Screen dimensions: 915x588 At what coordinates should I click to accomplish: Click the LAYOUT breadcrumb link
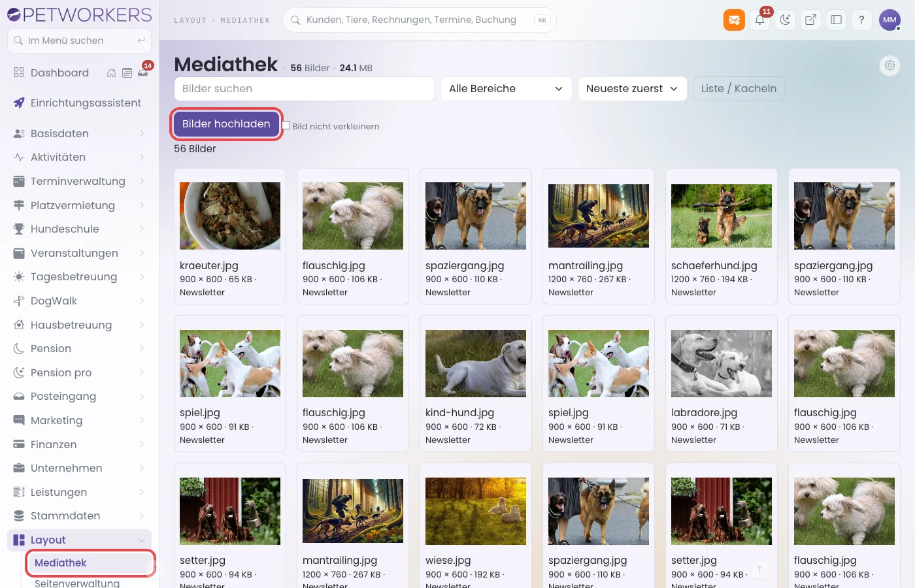pos(190,20)
